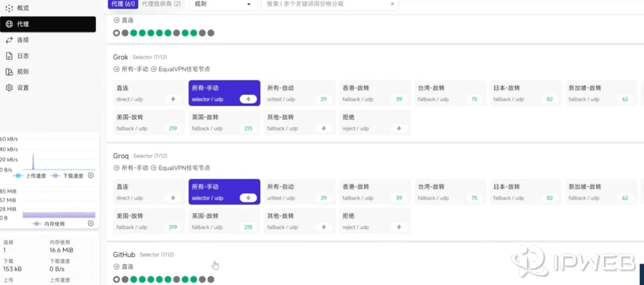Screen dimensions: 644x285
Task: Test latency bolt on Groq 拒绝 card
Action: tap(399, 227)
